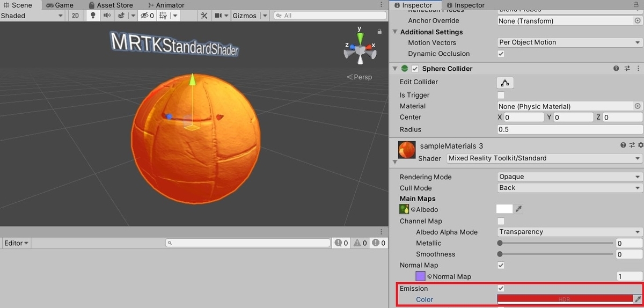
Task: Open Physic Material object picker
Action: point(638,106)
